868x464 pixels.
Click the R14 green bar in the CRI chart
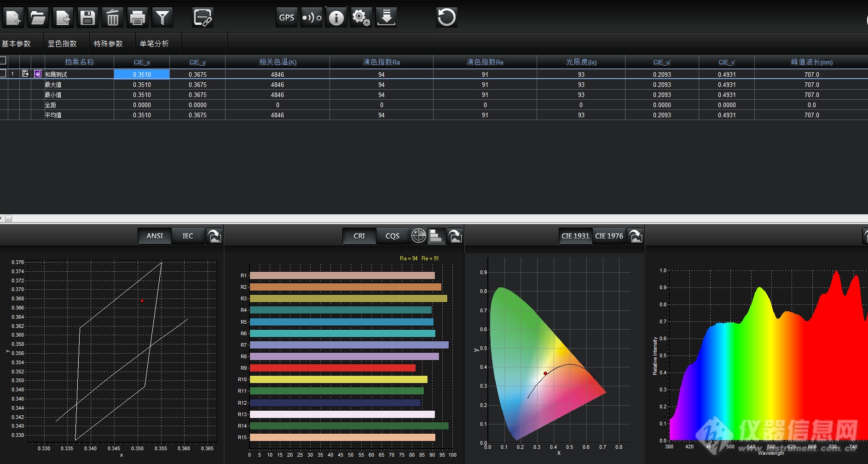(x=349, y=426)
